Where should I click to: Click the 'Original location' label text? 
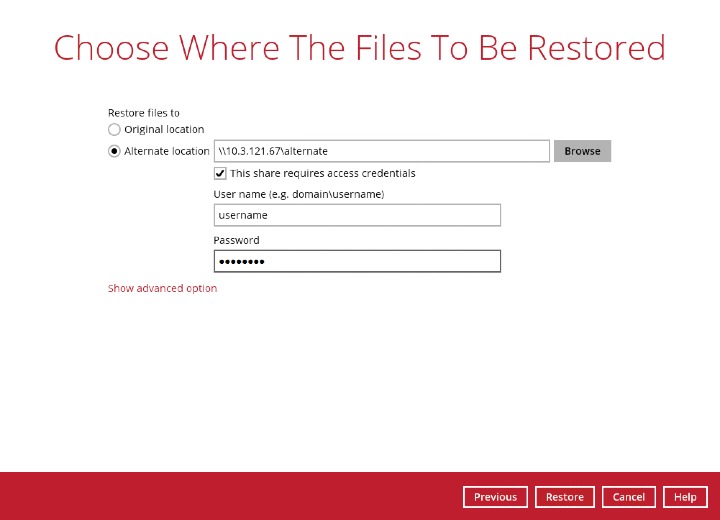coord(164,130)
